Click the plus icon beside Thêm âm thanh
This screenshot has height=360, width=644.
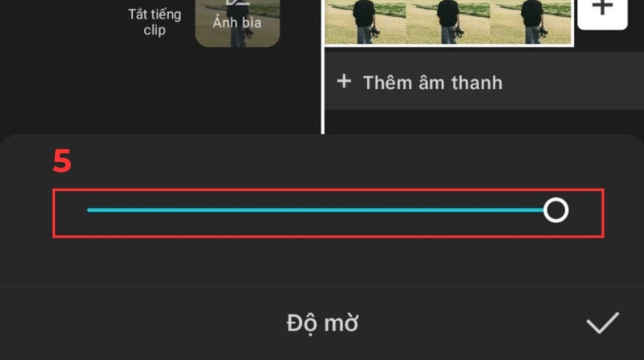(344, 81)
